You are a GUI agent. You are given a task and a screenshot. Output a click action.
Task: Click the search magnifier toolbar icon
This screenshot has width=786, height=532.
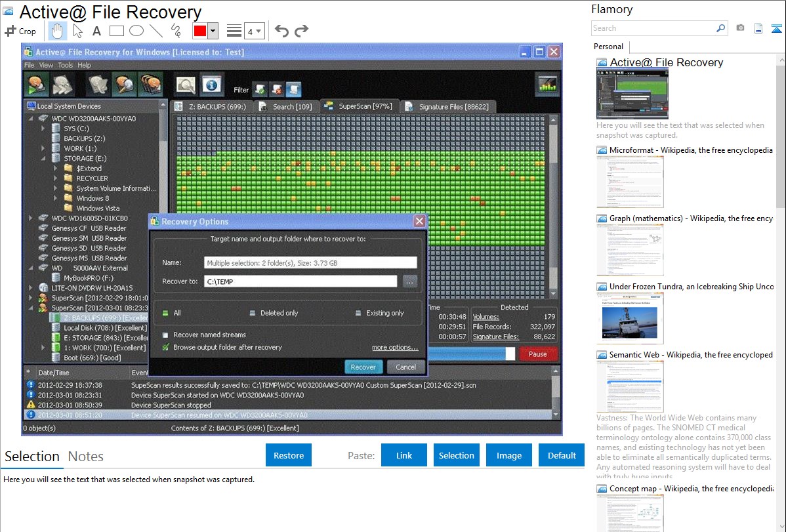click(186, 85)
